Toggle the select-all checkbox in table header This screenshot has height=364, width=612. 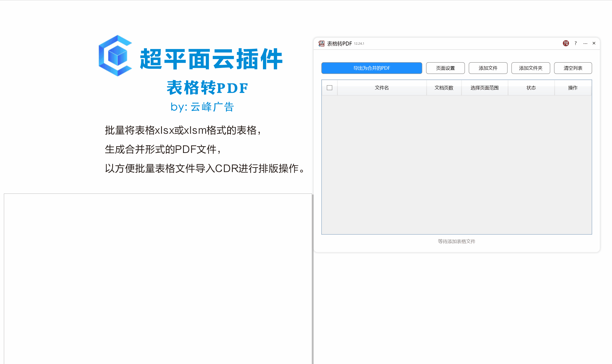tap(329, 88)
